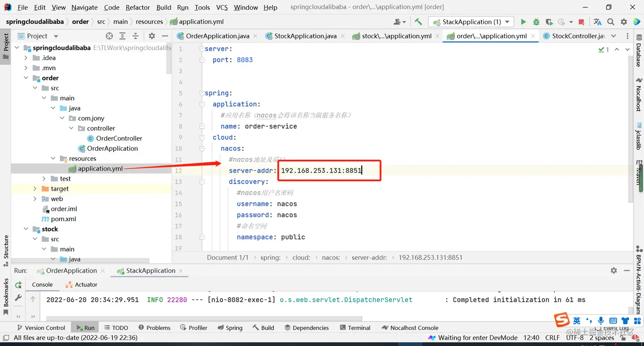Open the Nocalhost side panel
Screen dimensions: 644x346
click(x=639, y=95)
